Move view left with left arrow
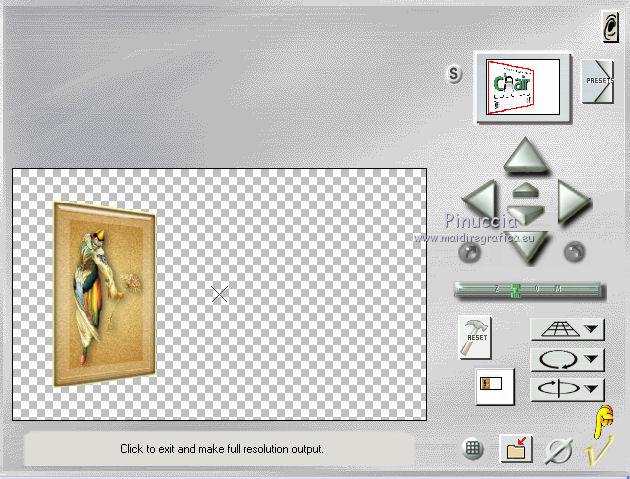Viewport: 630px width, 479px height. (481, 199)
